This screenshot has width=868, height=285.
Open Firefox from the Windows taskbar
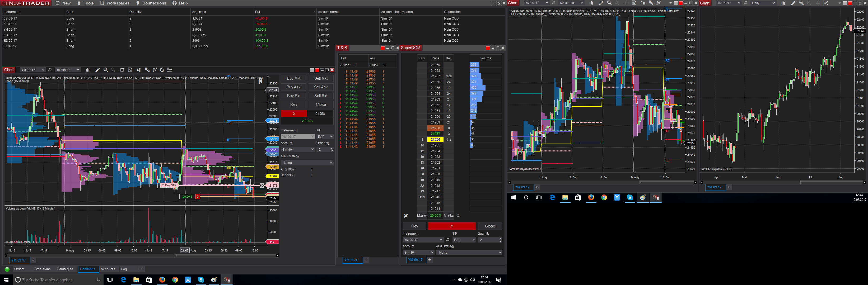[x=162, y=280]
